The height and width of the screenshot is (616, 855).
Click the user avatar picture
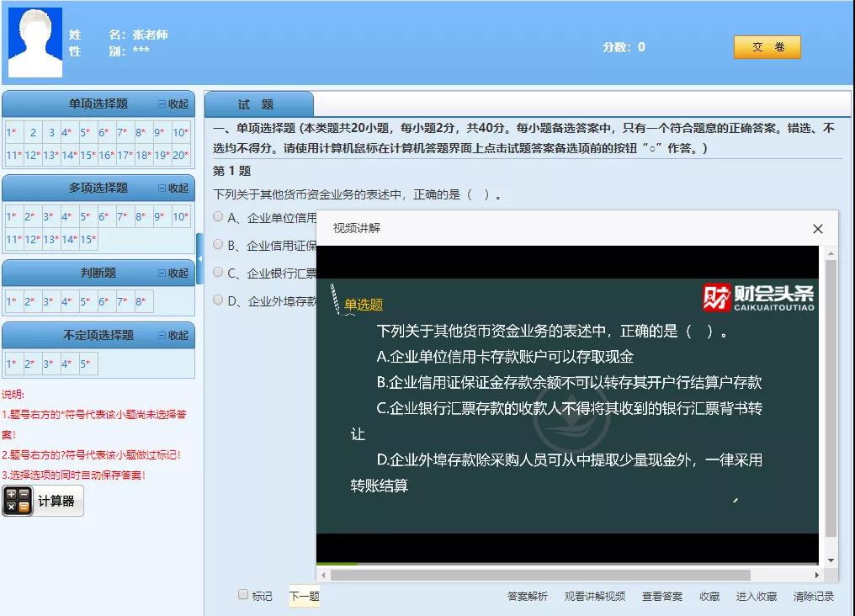point(35,43)
